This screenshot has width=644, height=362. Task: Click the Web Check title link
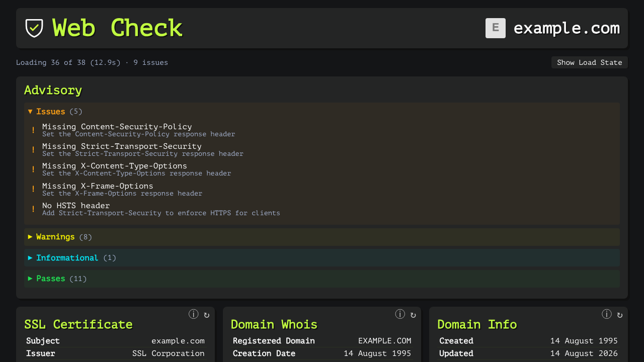(117, 28)
